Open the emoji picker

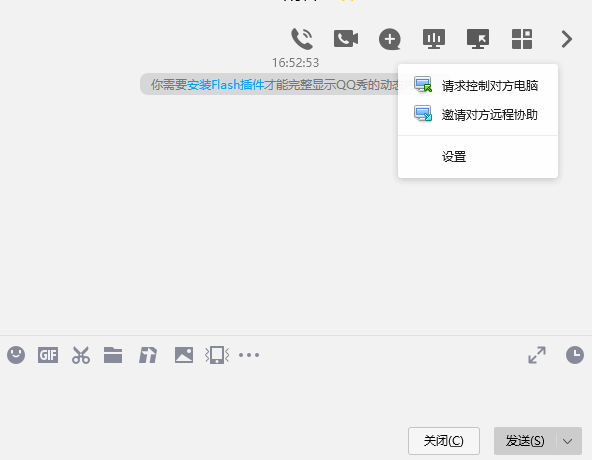[x=16, y=355]
